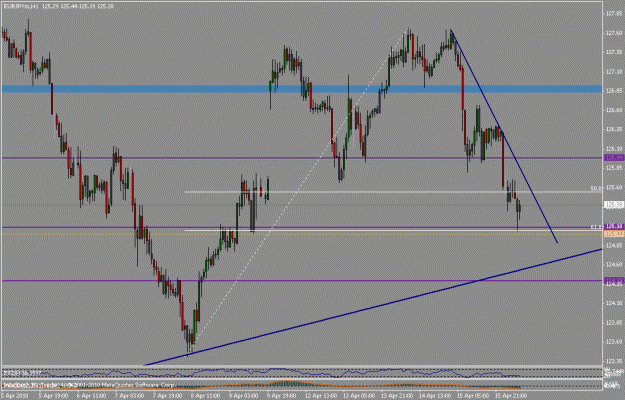Select the steep descending dark blue trendline
The height and width of the screenshot is (400, 625).
click(x=504, y=136)
